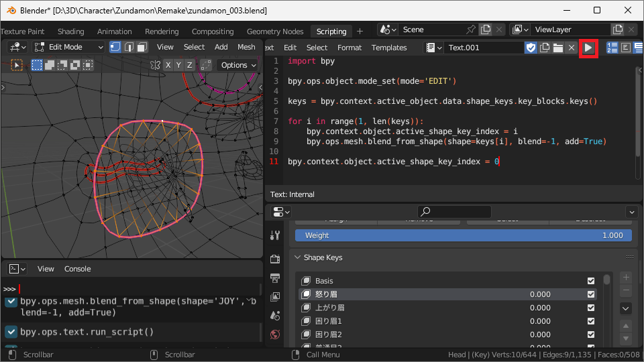
Task: Open the Edit Mode dropdown
Action: pyautogui.click(x=68, y=47)
